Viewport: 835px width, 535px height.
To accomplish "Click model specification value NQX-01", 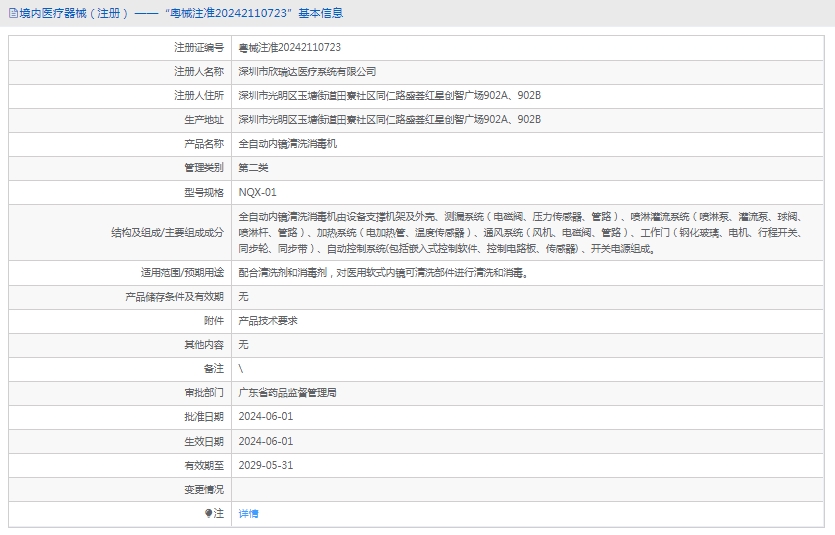I will [257, 191].
